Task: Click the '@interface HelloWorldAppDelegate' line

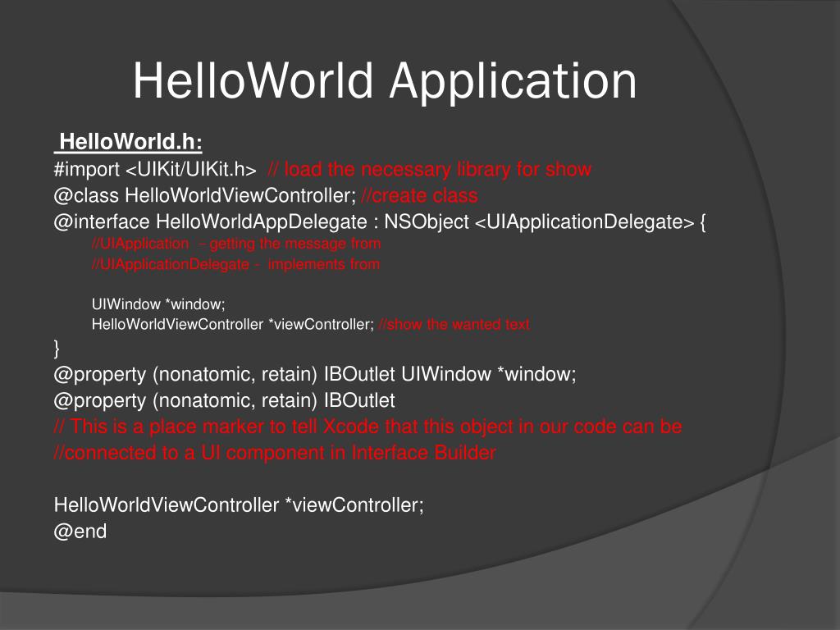Action: (x=380, y=221)
